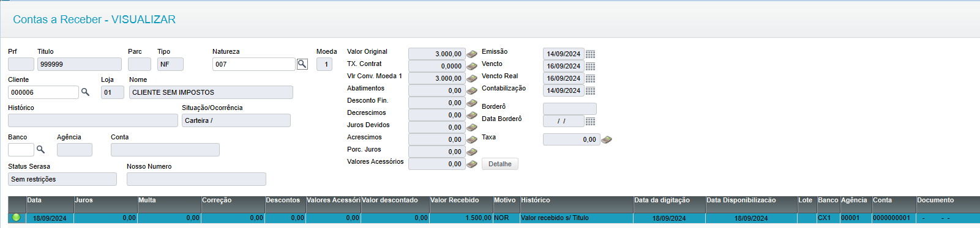Screen dimensions: 980x228
Task: Focus the Titulo field showing 999999
Action: [80, 64]
